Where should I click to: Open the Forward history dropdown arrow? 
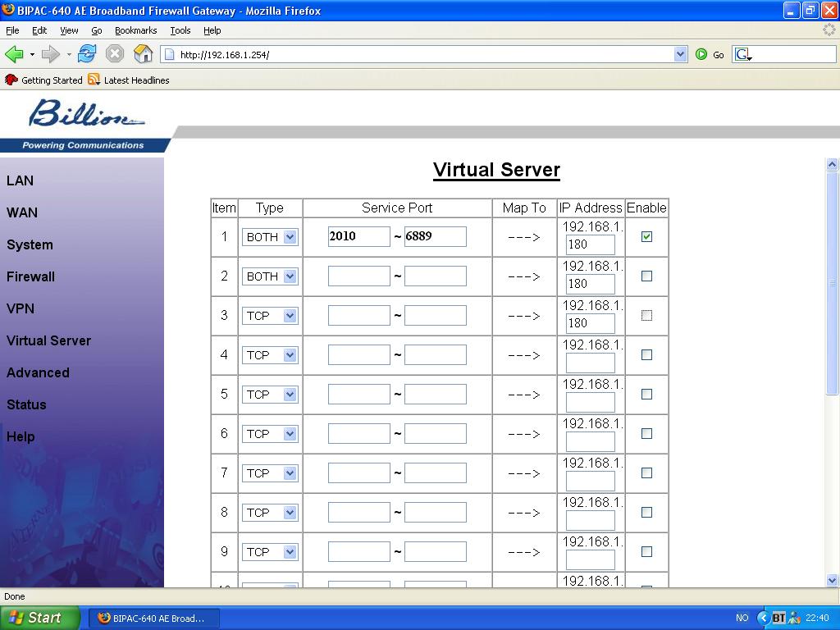tap(69, 55)
